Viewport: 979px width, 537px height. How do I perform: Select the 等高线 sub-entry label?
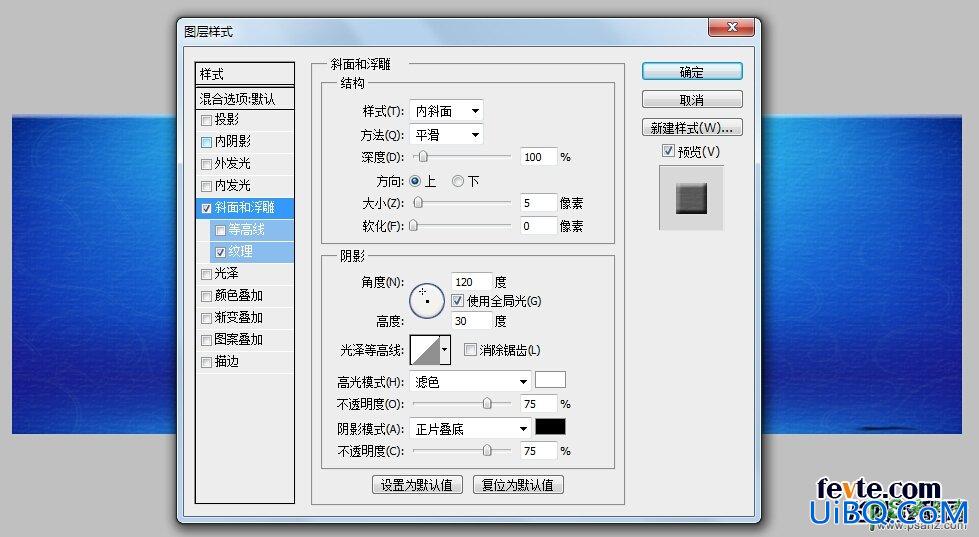246,230
